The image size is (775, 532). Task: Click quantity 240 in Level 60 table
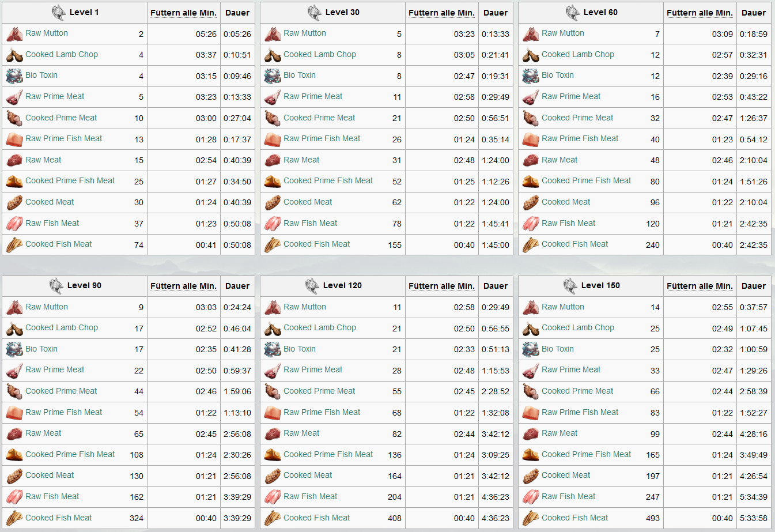pos(653,245)
